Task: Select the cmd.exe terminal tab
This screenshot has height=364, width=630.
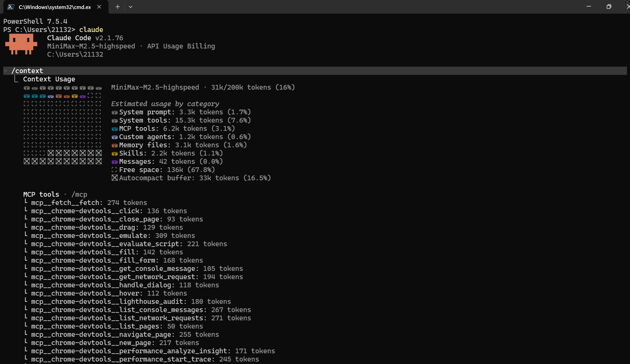Action: pos(54,7)
